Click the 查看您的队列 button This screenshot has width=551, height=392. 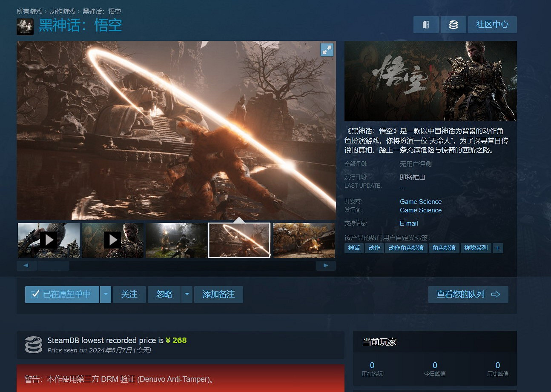pyautogui.click(x=468, y=294)
